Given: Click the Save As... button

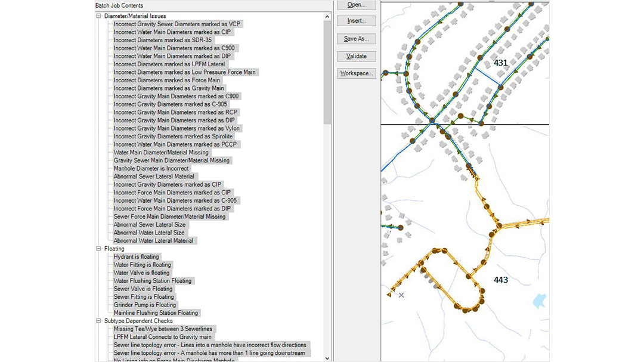Looking at the screenshot, I should 356,39.
